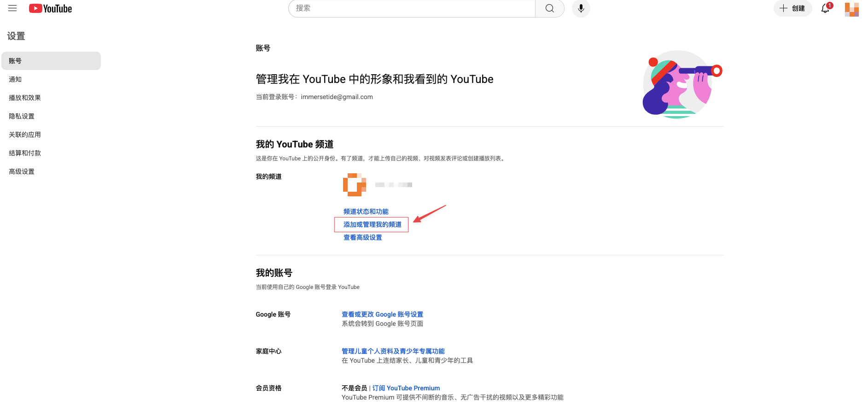The height and width of the screenshot is (412, 868).
Task: Click 订阅 YouTube Premium link
Action: [x=406, y=388]
